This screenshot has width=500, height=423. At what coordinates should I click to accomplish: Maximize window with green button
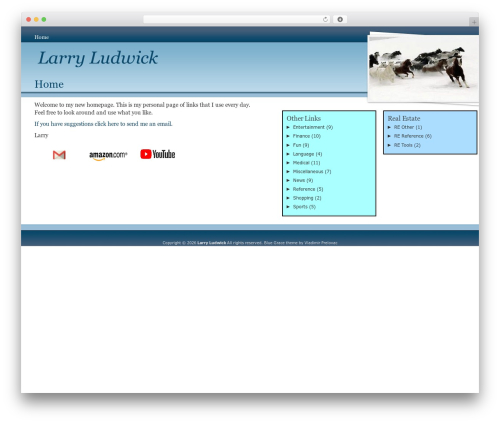click(x=44, y=19)
